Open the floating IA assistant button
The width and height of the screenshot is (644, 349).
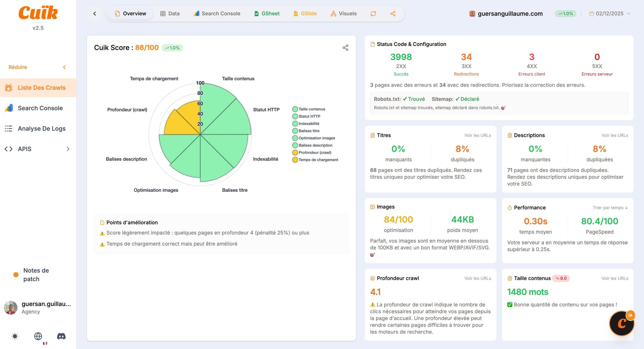click(x=621, y=323)
